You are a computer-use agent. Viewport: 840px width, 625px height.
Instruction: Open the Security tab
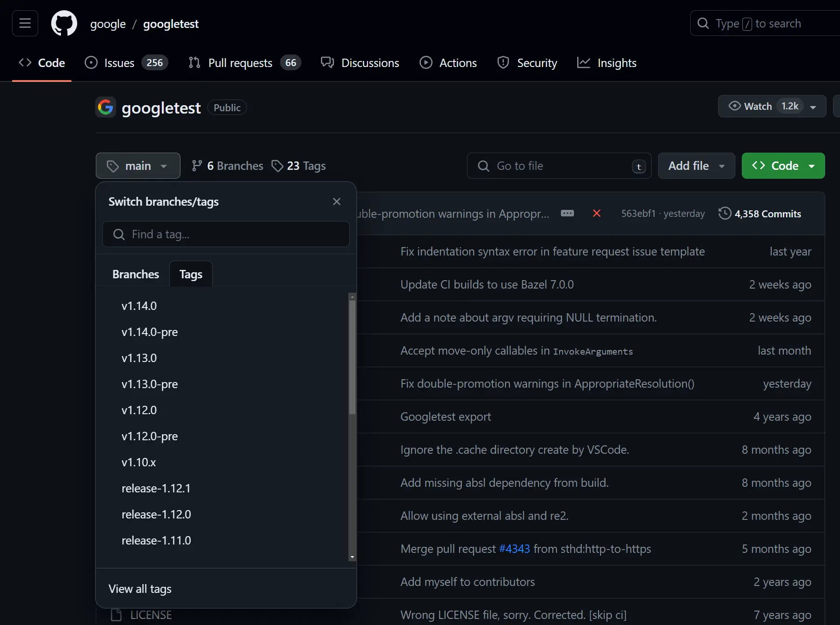tap(527, 63)
